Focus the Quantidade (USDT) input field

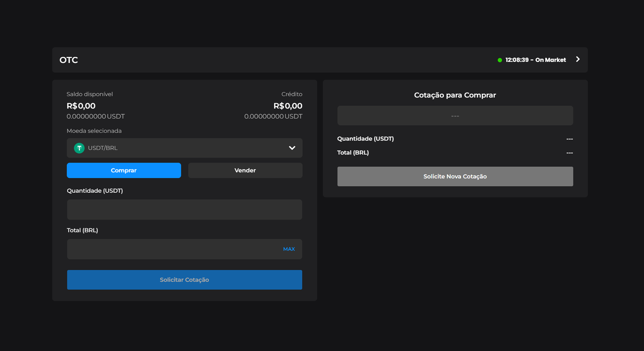185,210
